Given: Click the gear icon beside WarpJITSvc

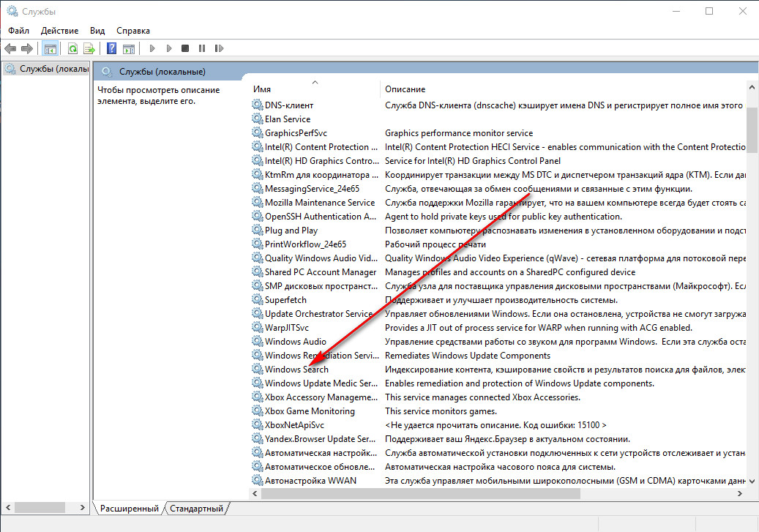Looking at the screenshot, I should (257, 327).
